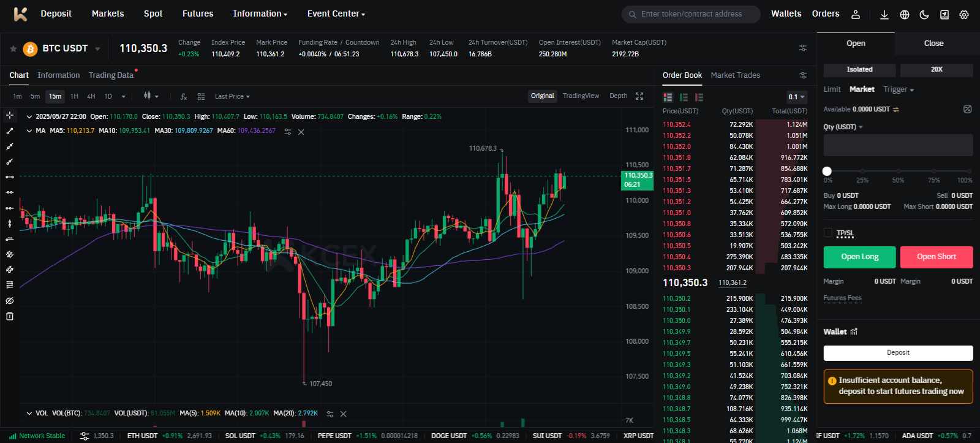980x443 pixels.
Task: Open the Trigger order type dropdown
Action: [899, 89]
